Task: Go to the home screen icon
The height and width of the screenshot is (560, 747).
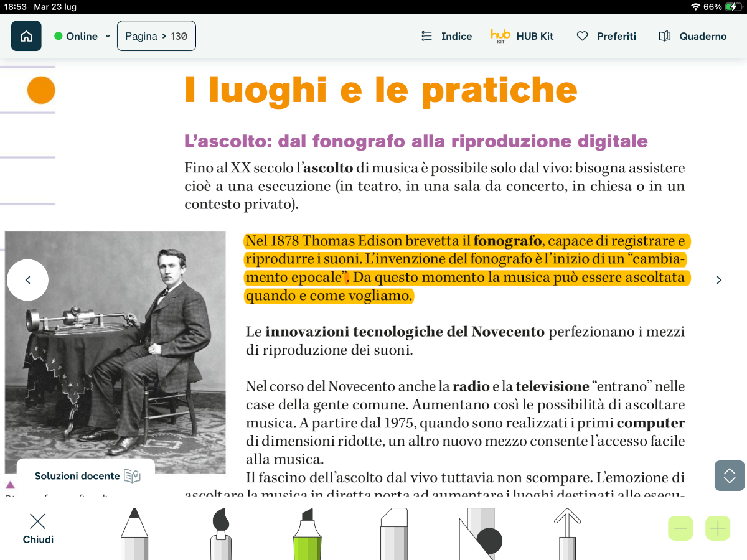Action: [26, 36]
